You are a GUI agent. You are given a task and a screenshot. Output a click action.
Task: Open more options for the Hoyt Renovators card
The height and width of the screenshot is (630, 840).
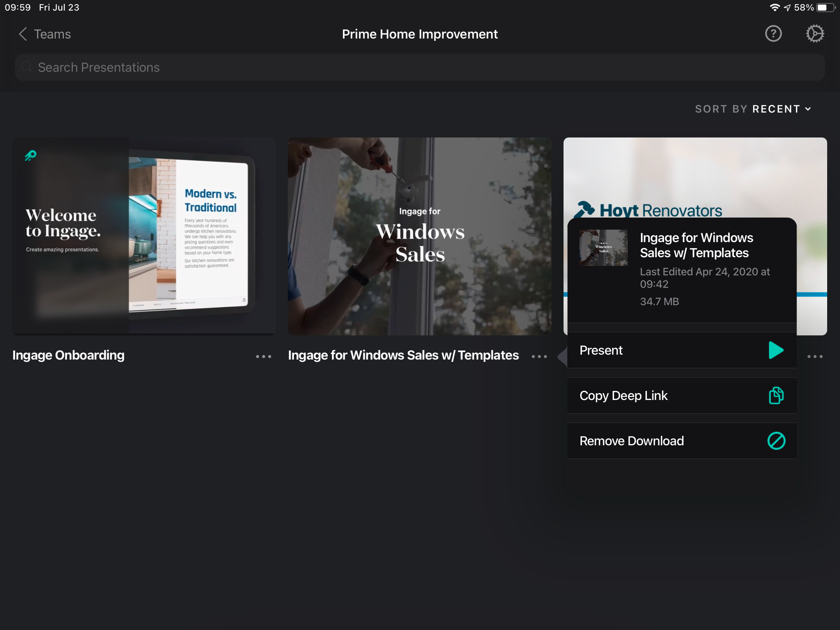coord(815,357)
